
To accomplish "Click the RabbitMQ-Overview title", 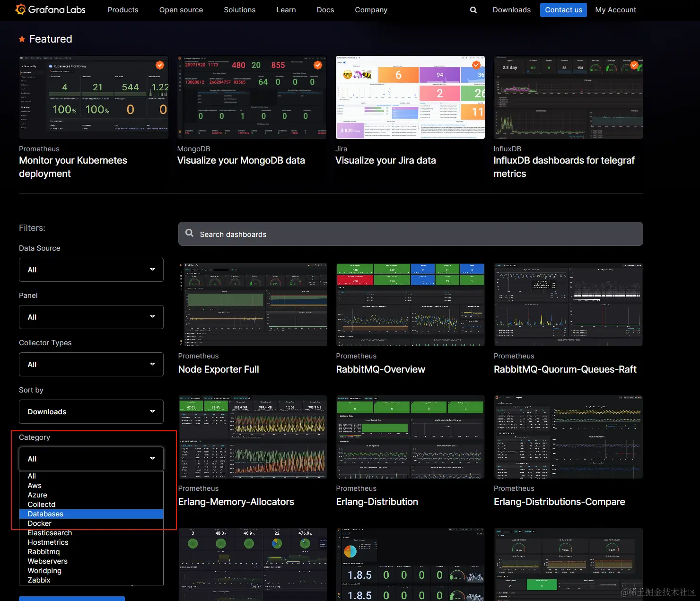I will pos(381,369).
